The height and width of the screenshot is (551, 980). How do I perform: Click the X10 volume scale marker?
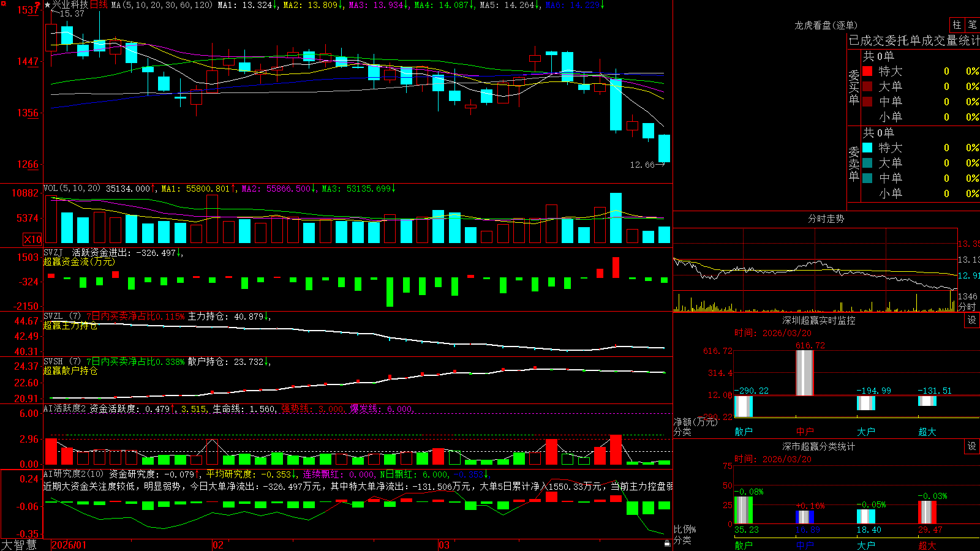pos(32,239)
